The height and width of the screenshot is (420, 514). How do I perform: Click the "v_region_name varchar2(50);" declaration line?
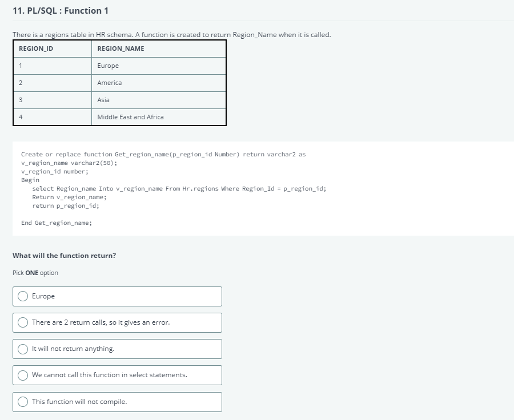[x=69, y=163]
